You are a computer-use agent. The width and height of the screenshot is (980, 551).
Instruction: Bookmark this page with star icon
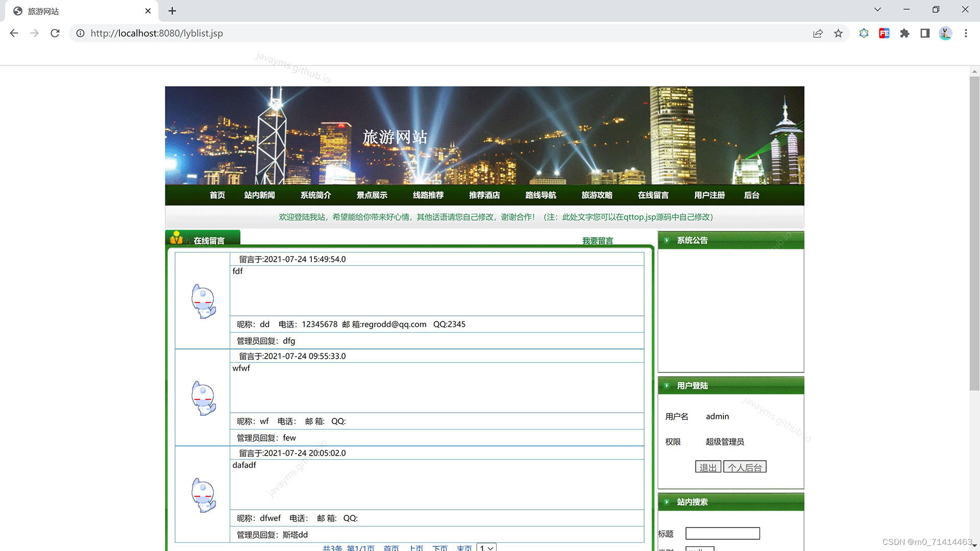coord(838,33)
